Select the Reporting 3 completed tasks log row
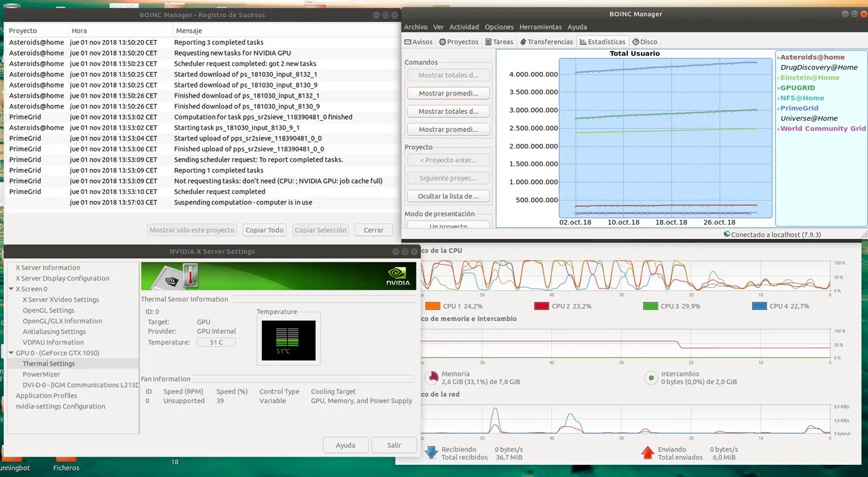 point(201,42)
